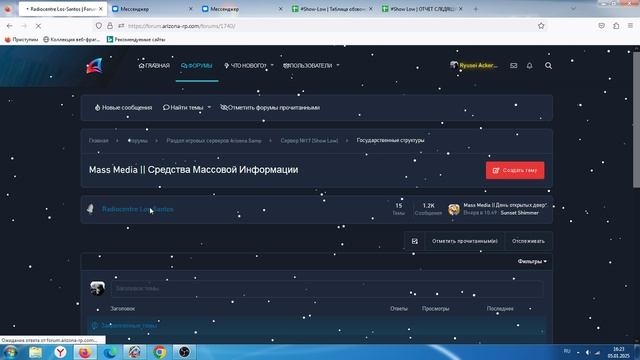Viewport: 640px width, 360px height.
Task: Click the browser back arrow
Action: point(9,26)
